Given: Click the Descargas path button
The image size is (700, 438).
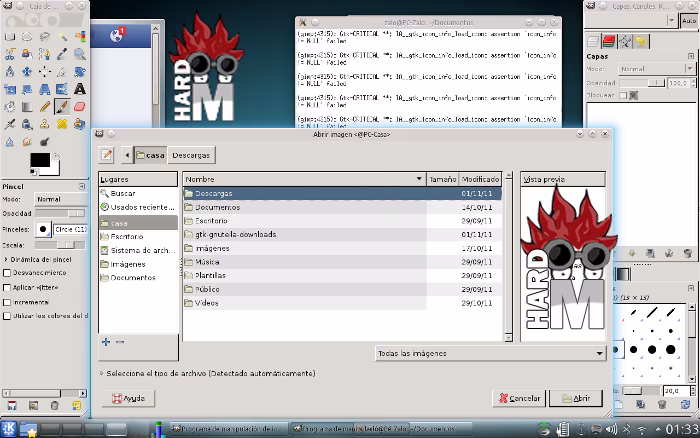Looking at the screenshot, I should 191,155.
